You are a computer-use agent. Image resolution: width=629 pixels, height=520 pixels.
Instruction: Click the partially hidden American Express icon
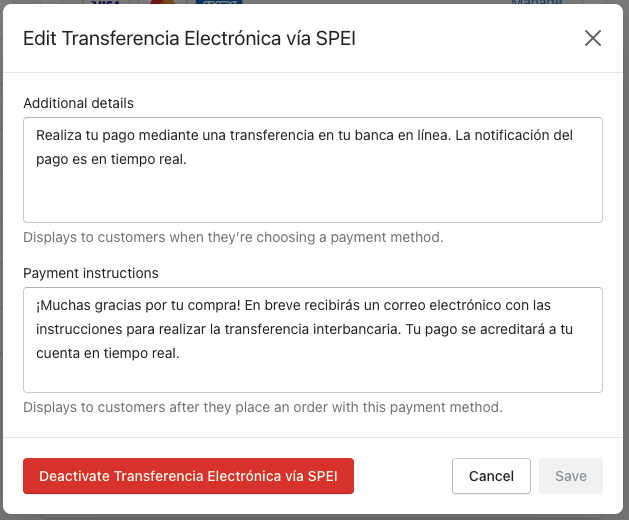tap(219, 2)
